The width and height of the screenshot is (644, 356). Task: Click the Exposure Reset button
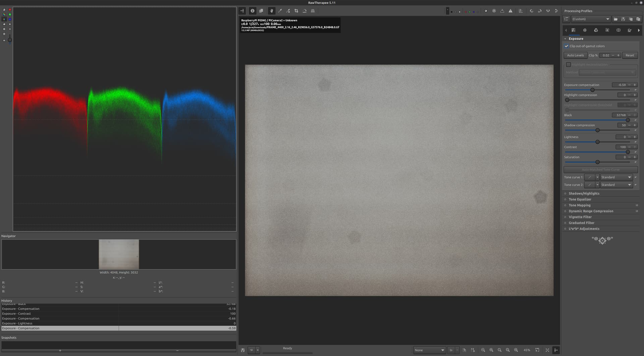coord(630,55)
